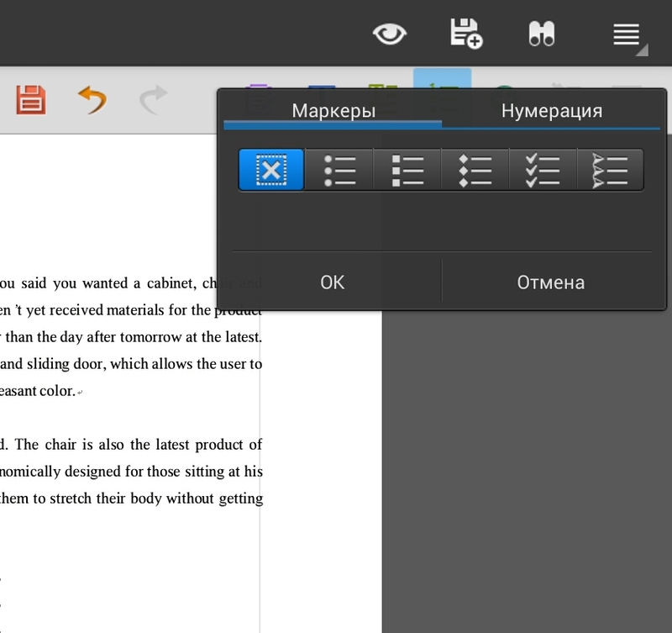Choose arrowhead bullet style
The height and width of the screenshot is (633, 672).
pos(611,171)
